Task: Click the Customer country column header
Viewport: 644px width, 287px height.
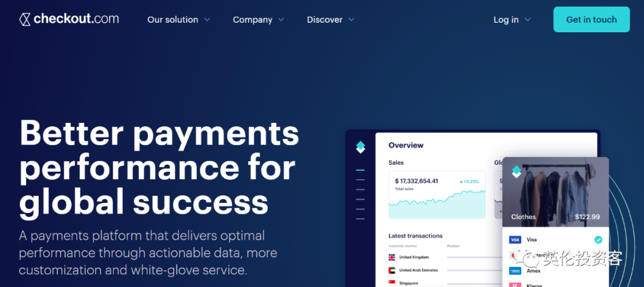Action: point(402,246)
